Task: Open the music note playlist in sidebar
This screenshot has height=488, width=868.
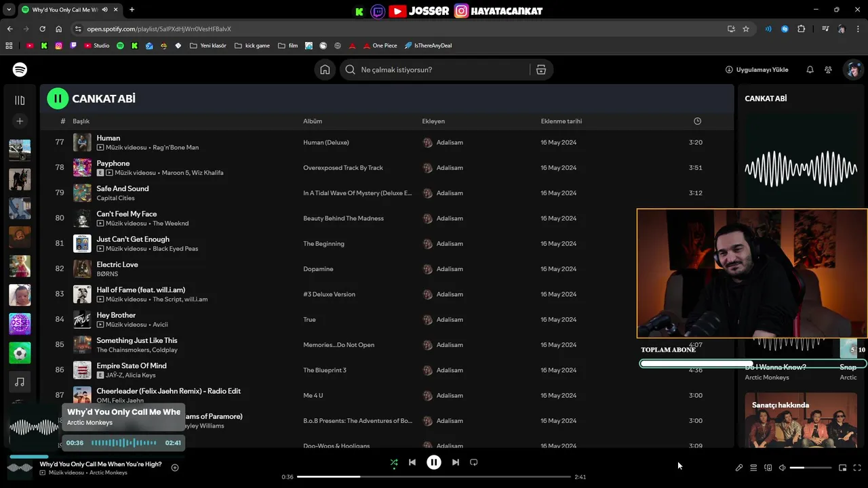Action: click(x=20, y=382)
